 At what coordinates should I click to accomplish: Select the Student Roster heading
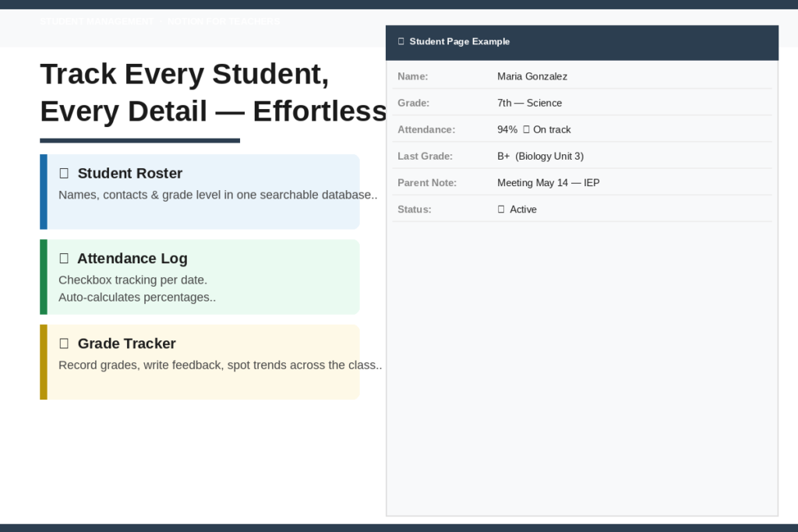(x=130, y=174)
